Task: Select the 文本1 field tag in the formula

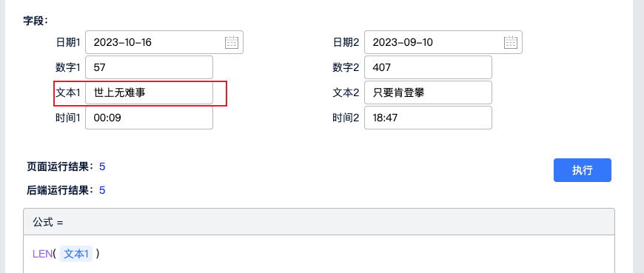Action: (x=76, y=254)
